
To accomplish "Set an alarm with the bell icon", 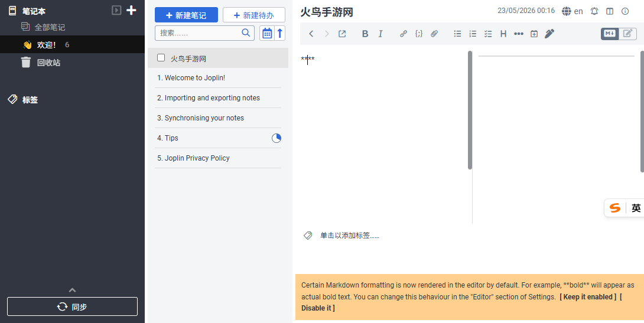I will tap(594, 11).
